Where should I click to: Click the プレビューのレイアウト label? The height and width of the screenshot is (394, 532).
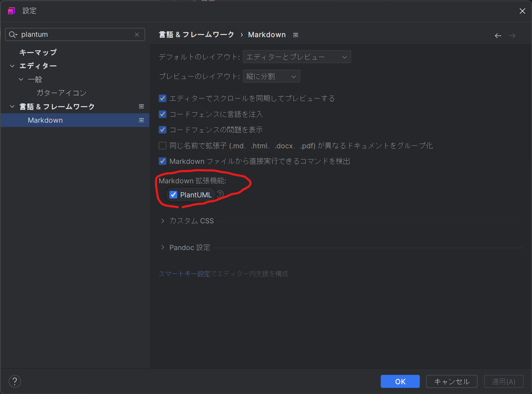[x=199, y=76]
